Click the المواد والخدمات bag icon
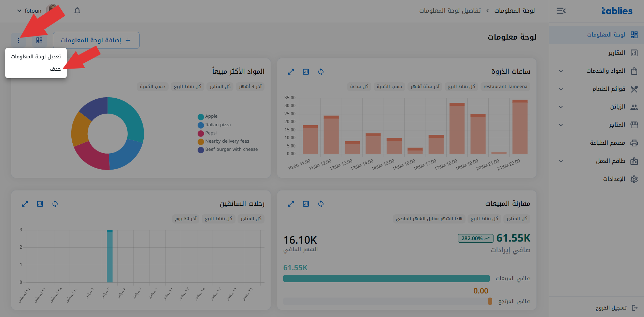This screenshot has width=644, height=317. point(634,71)
